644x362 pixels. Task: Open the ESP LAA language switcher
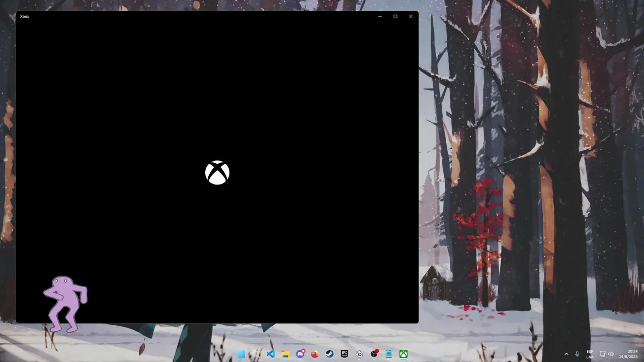pos(590,354)
